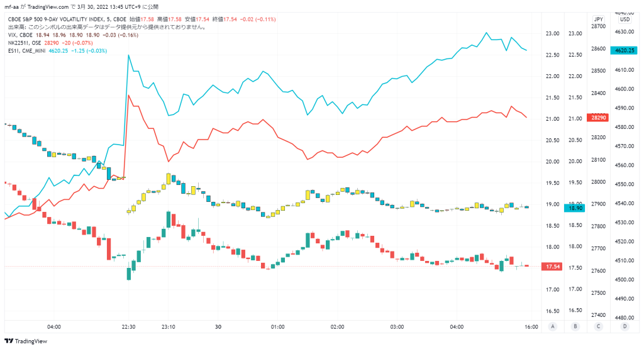
Task: Click the red 28290 price label
Action: (598, 118)
